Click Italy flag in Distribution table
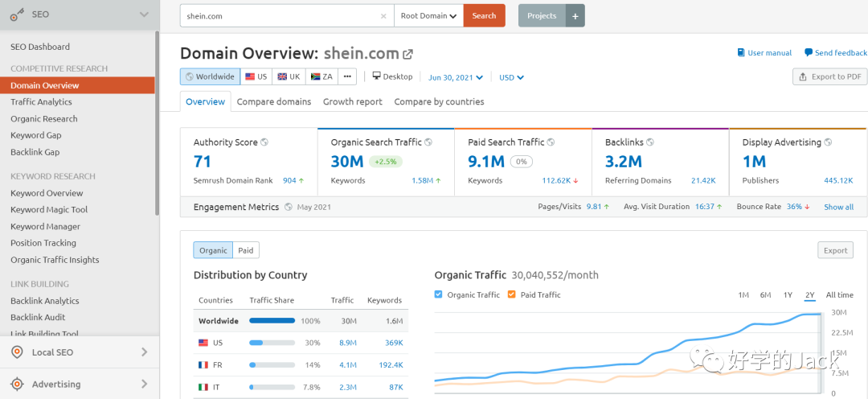Screen dimensions: 868x399 click(203, 388)
